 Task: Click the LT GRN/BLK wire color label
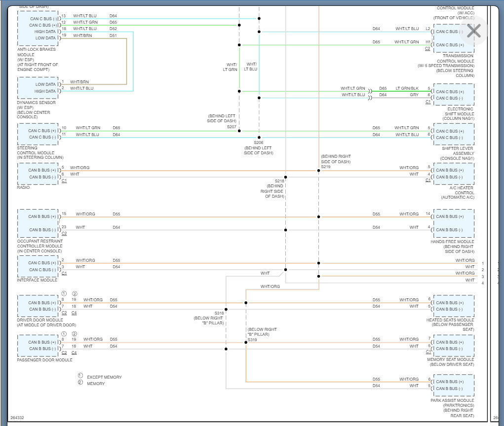pos(407,88)
